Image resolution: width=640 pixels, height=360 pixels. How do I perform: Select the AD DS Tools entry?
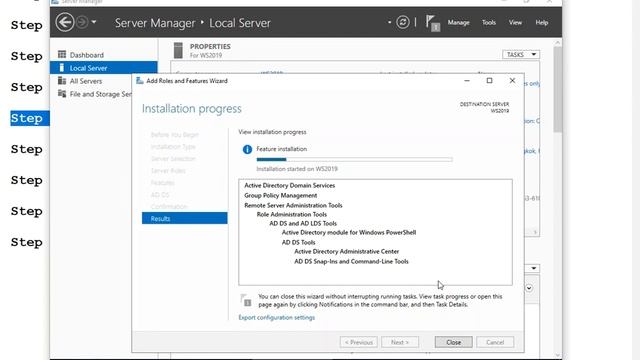pos(298,242)
